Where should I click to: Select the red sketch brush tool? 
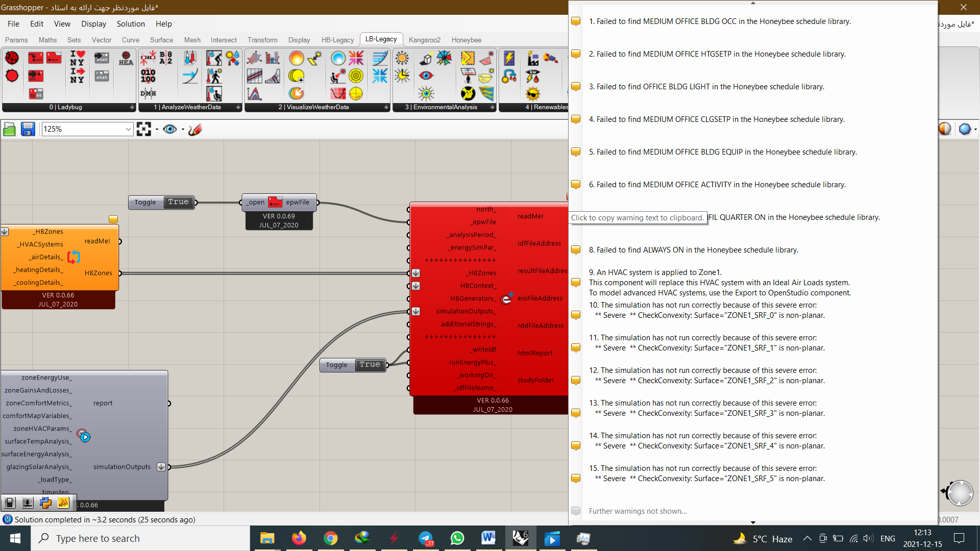pyautogui.click(x=195, y=129)
